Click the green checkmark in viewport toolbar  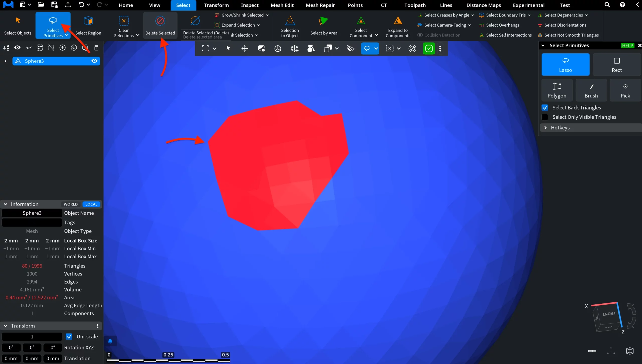(x=429, y=48)
